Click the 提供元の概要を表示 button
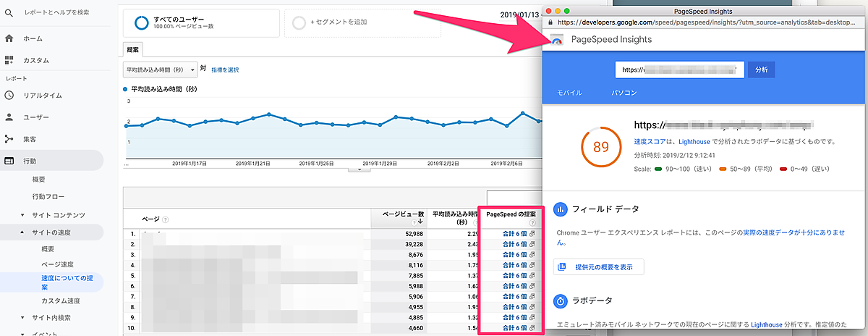 click(598, 267)
